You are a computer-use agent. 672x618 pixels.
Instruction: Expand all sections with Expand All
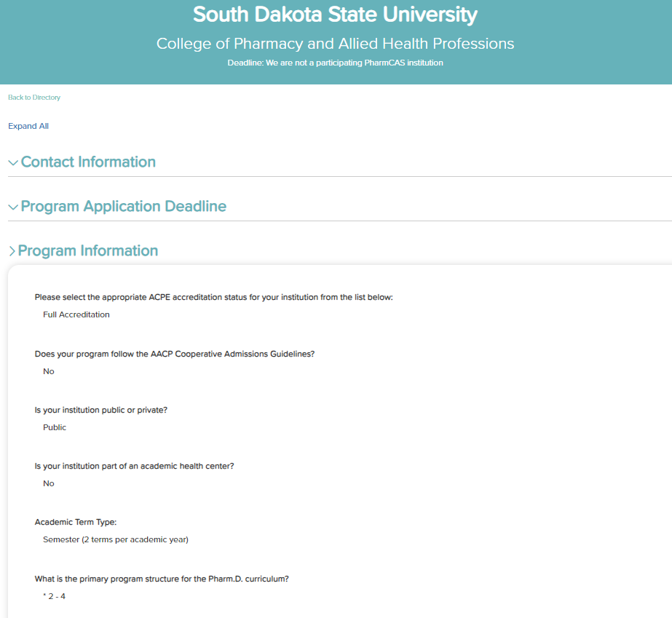coord(28,126)
